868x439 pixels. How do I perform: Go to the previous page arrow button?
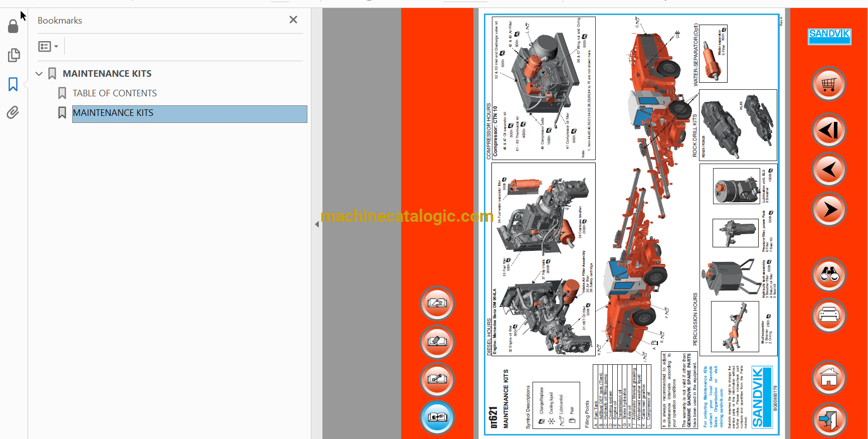click(829, 170)
